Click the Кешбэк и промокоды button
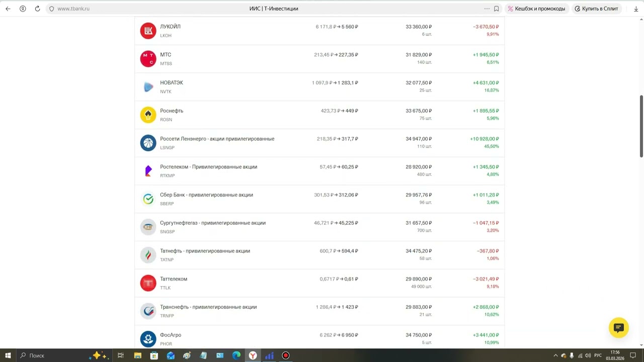Screen dimensions: 644x362 click(x=536, y=9)
